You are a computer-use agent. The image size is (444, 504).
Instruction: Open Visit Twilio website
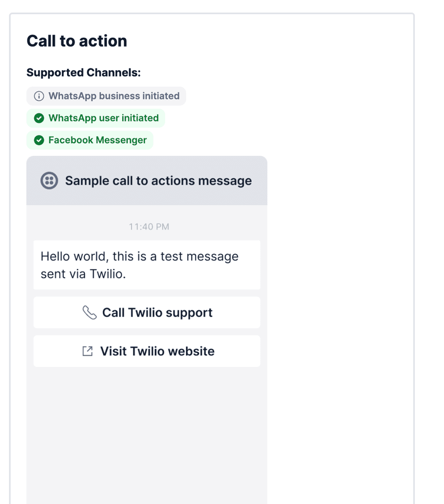click(147, 351)
